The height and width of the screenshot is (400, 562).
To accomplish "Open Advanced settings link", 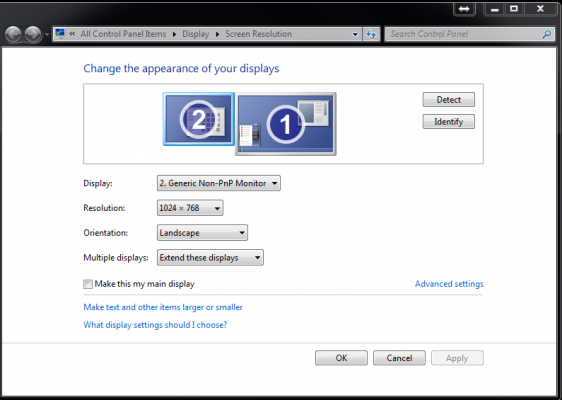I will point(449,284).
